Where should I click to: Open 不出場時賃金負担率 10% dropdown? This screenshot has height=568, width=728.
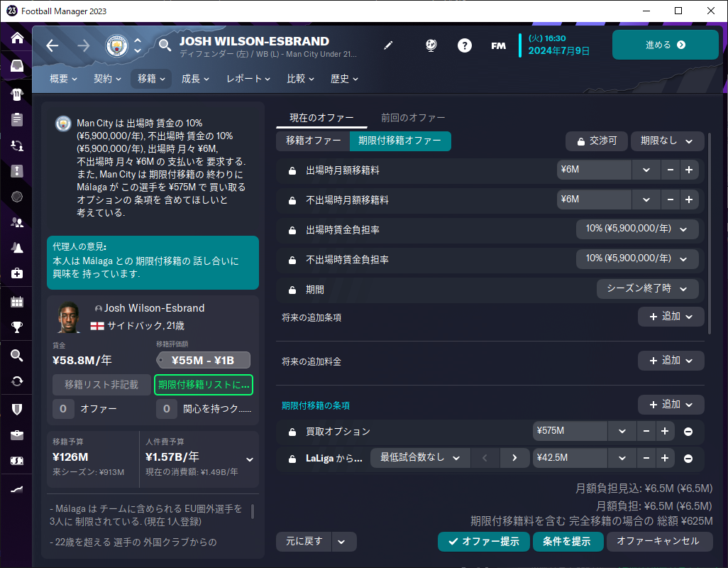coord(637,258)
